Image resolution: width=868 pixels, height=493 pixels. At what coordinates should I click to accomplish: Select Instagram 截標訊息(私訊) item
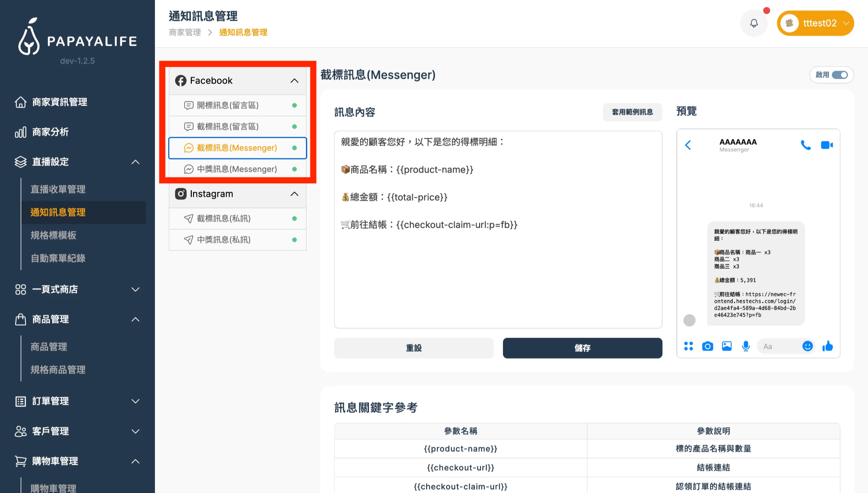224,218
